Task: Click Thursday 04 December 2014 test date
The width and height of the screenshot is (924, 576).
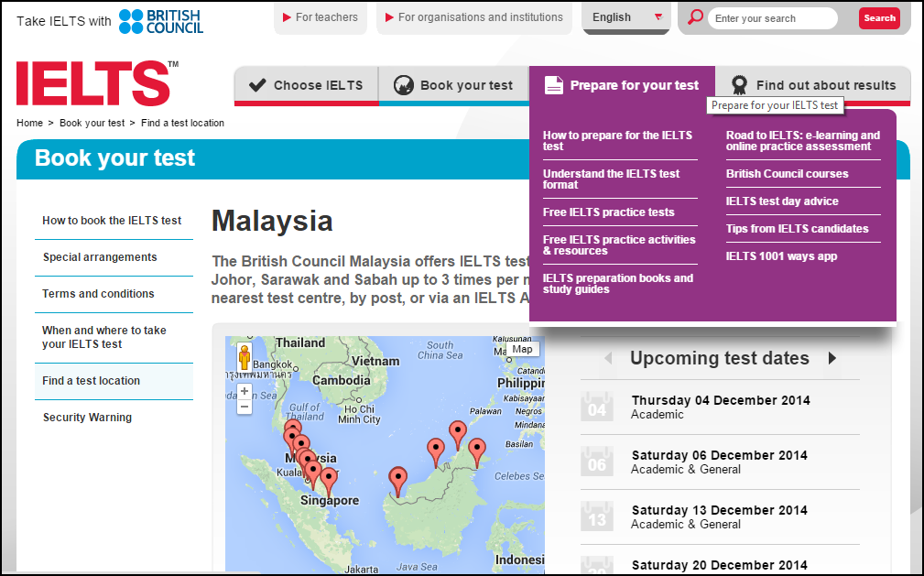Action: (x=721, y=400)
